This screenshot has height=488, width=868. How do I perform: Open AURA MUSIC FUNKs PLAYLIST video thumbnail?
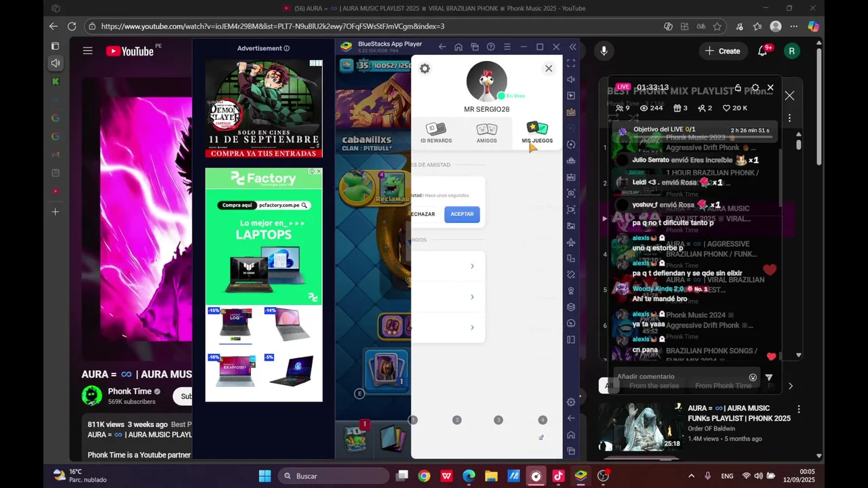640,428
